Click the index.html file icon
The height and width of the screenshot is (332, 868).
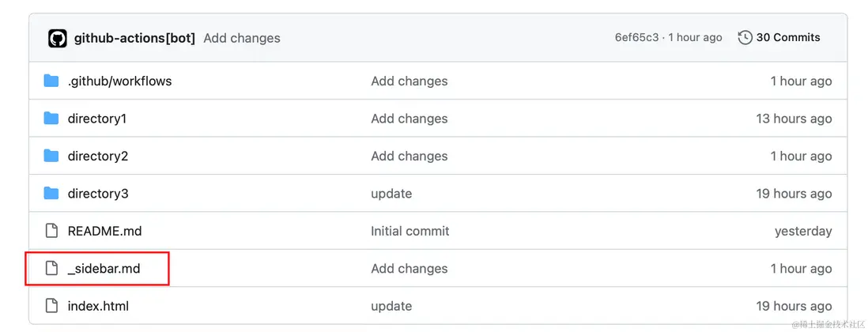(x=51, y=306)
